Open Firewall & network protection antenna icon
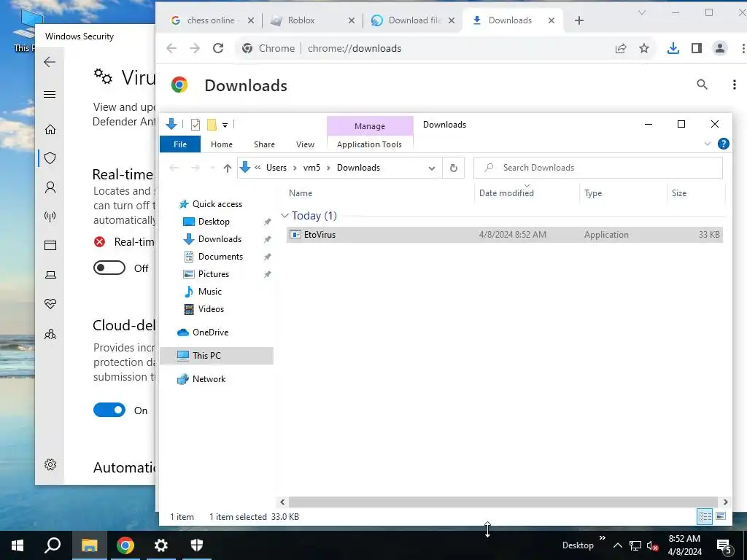The height and width of the screenshot is (560, 747). point(50,217)
